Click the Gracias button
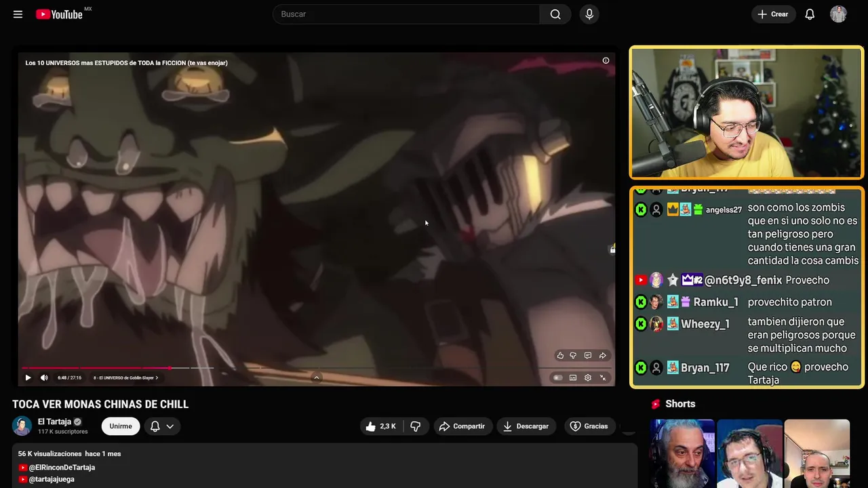Viewport: 868px width, 488px height. coord(589,426)
